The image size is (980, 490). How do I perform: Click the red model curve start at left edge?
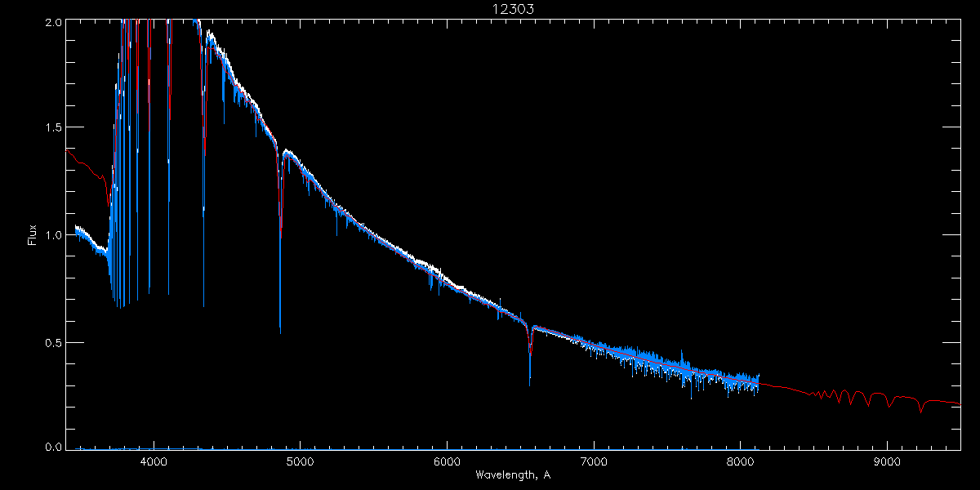[x=67, y=150]
